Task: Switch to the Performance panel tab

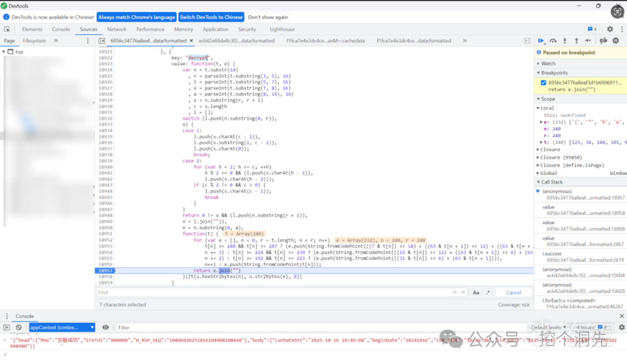Action: coord(150,29)
